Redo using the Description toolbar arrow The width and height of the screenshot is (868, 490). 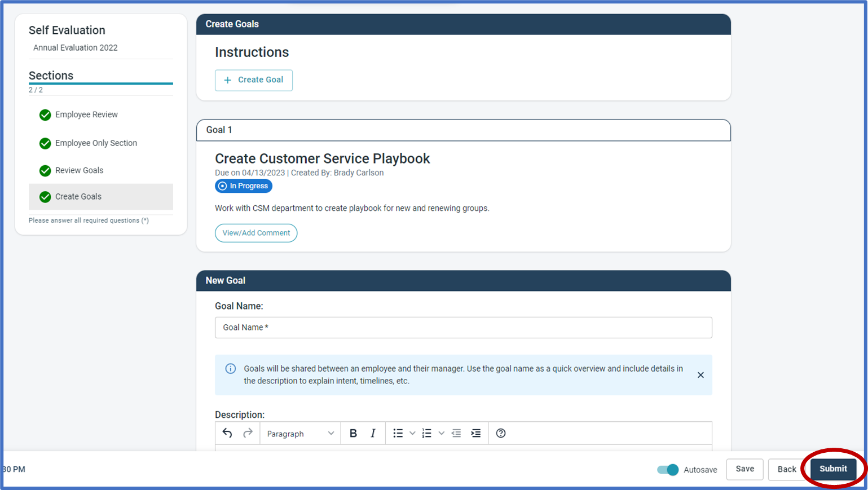(248, 433)
